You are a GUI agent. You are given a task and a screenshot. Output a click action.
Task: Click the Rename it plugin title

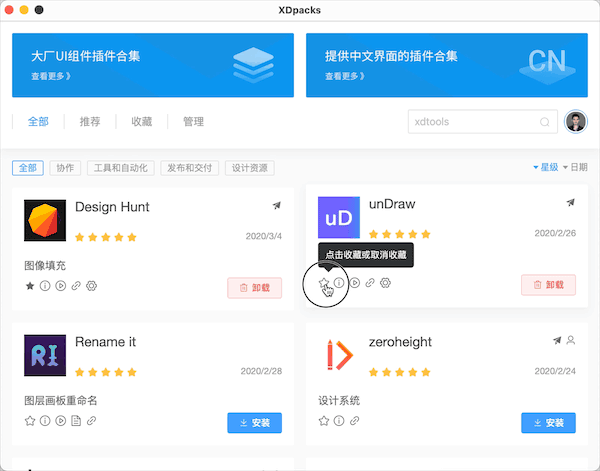click(105, 342)
